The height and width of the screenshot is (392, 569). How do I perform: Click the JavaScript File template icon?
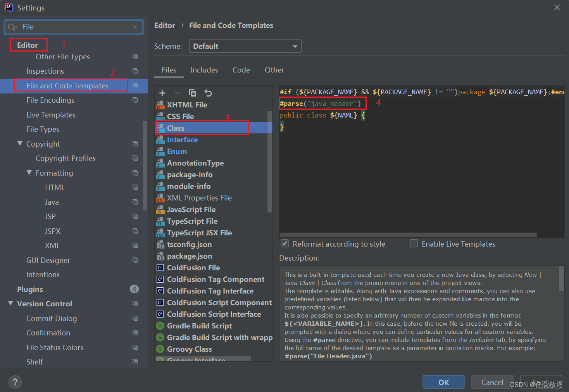point(160,209)
